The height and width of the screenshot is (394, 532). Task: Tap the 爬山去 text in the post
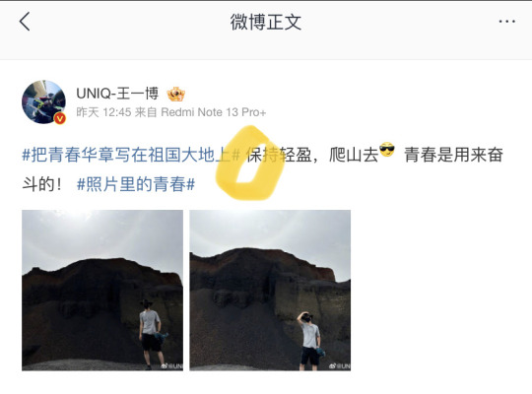354,155
